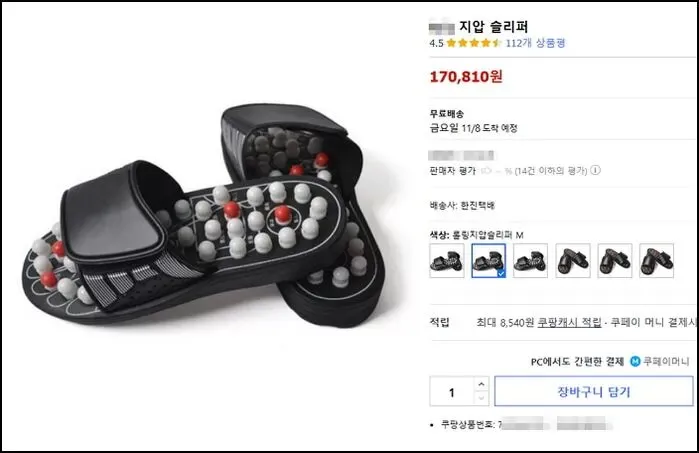Click the 170,810원 price text
The height and width of the screenshot is (453, 699).
pos(466,77)
